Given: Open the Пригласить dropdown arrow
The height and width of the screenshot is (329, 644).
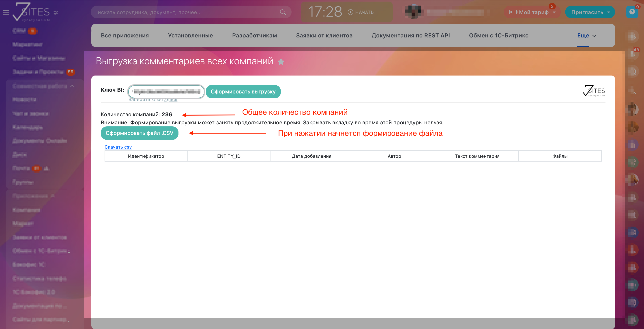Looking at the screenshot, I should pyautogui.click(x=609, y=12).
